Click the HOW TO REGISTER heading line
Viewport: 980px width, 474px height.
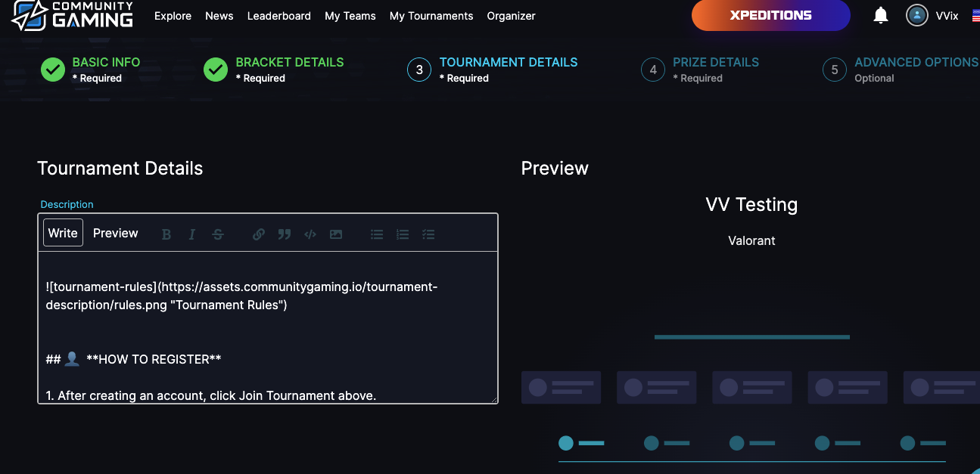pyautogui.click(x=133, y=359)
